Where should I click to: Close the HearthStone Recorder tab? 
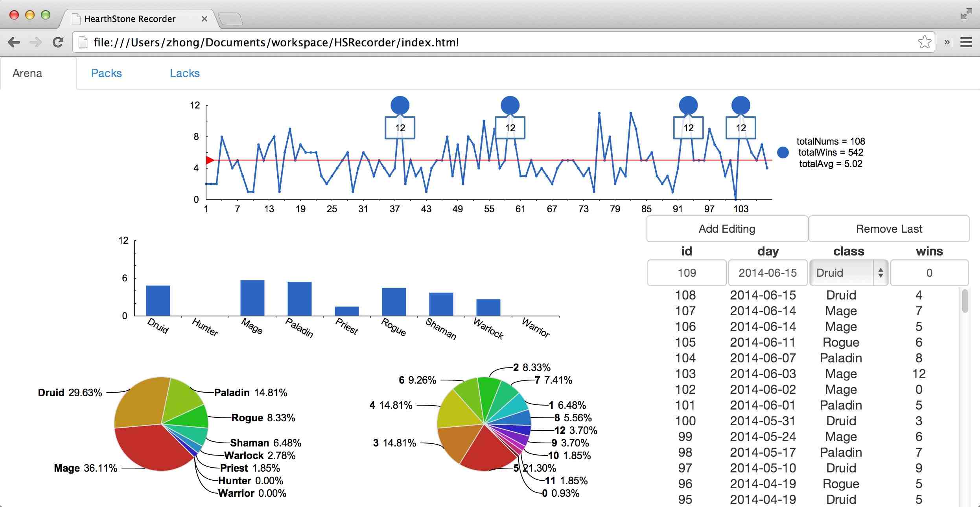coord(204,19)
